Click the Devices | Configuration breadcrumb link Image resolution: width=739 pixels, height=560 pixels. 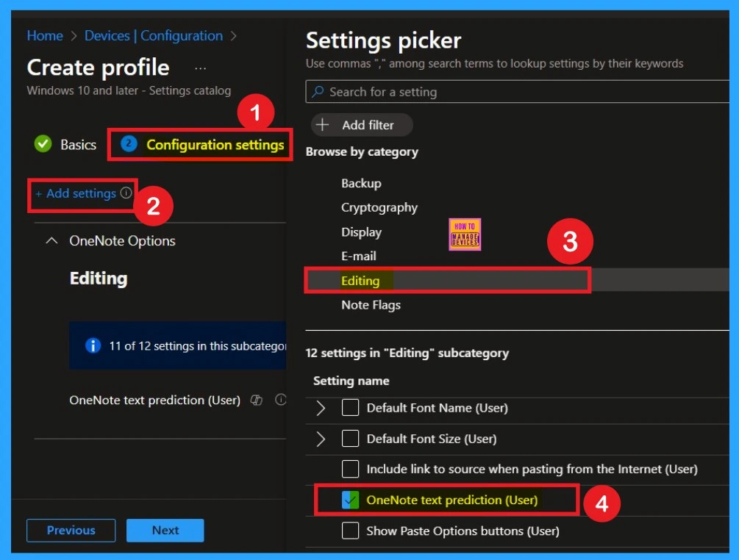point(154,36)
